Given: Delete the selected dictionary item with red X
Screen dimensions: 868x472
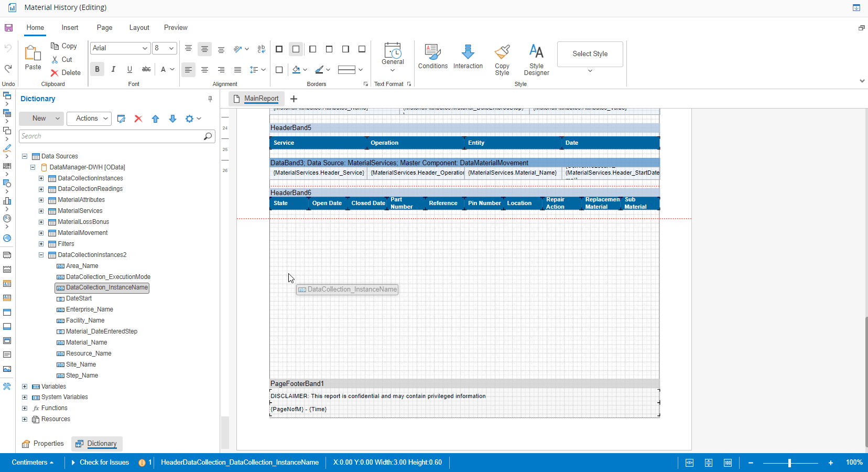Looking at the screenshot, I should [x=138, y=119].
